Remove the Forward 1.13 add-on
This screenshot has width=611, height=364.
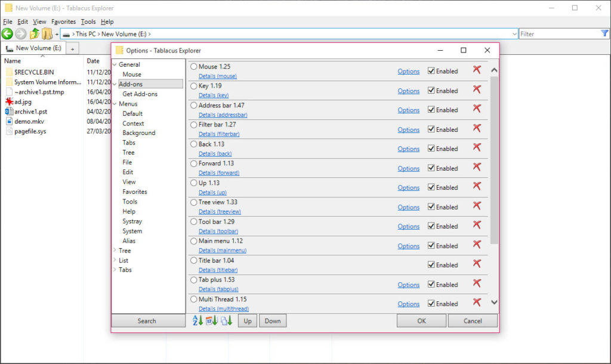tap(477, 167)
